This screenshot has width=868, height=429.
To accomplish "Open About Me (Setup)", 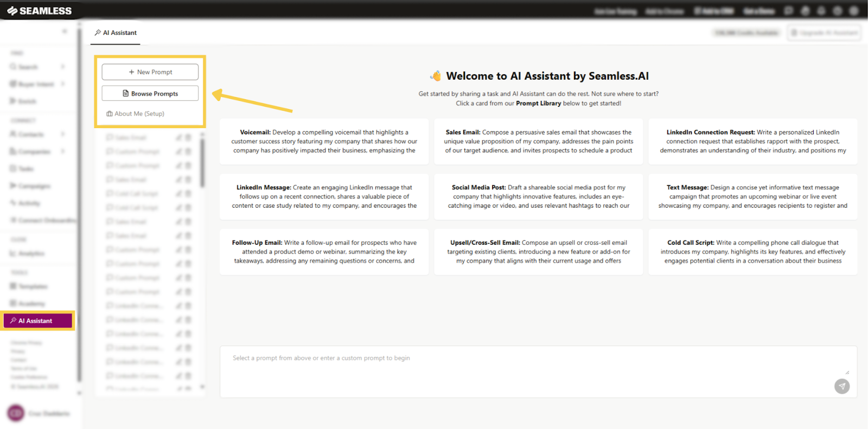I will tap(136, 114).
